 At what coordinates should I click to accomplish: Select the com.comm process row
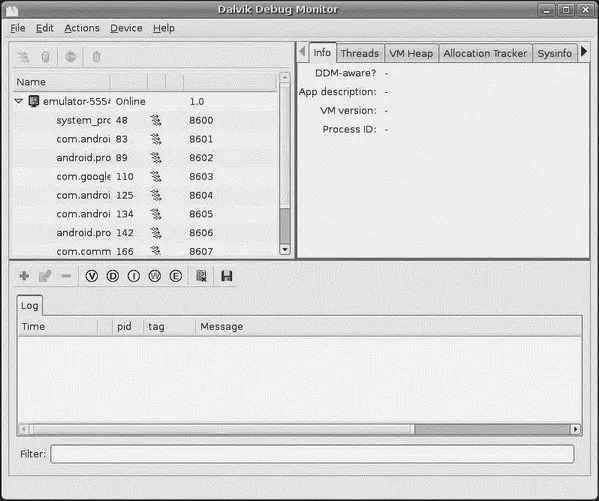click(x=145, y=251)
